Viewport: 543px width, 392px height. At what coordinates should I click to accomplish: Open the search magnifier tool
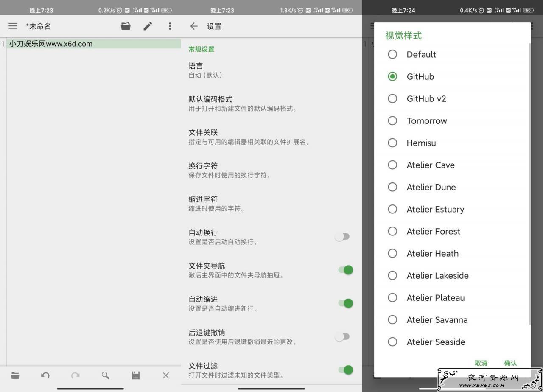point(106,375)
